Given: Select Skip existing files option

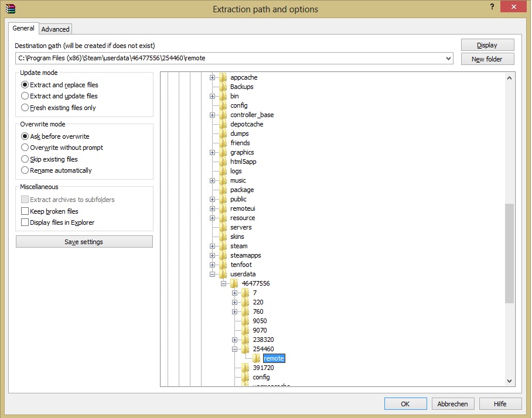Looking at the screenshot, I should pos(50,159).
